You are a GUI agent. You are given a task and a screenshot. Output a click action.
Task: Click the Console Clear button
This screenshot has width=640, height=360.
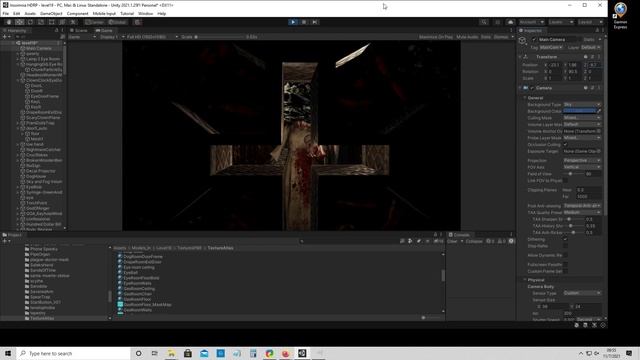pyautogui.click(x=452, y=241)
